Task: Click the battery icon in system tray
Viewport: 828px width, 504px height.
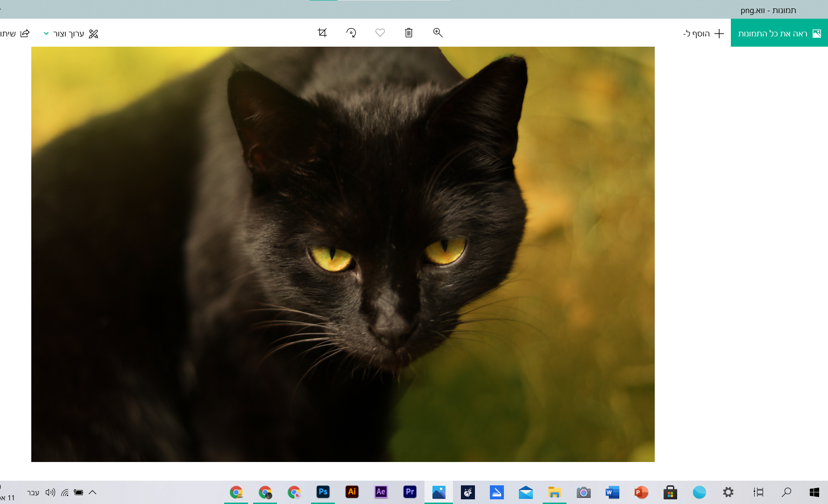Action: (x=78, y=492)
